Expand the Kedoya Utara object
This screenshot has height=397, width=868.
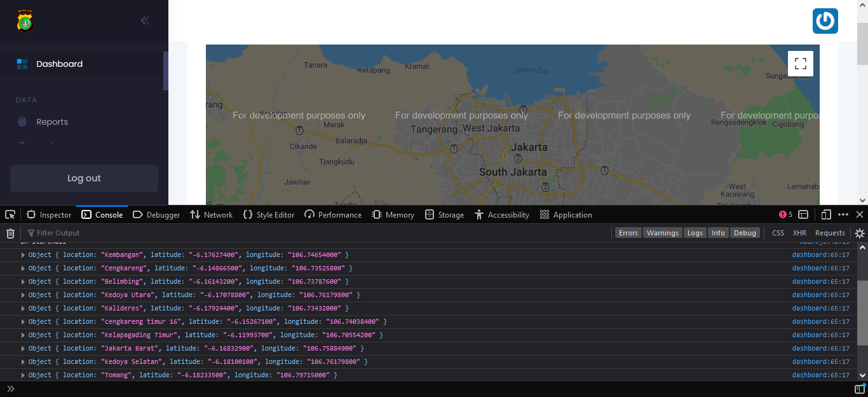point(24,295)
